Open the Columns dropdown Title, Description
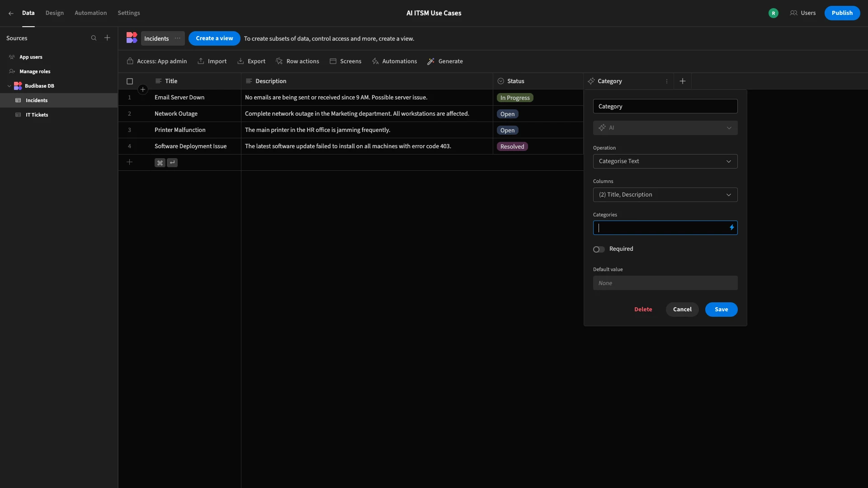Viewport: 868px width, 488px height. [665, 195]
